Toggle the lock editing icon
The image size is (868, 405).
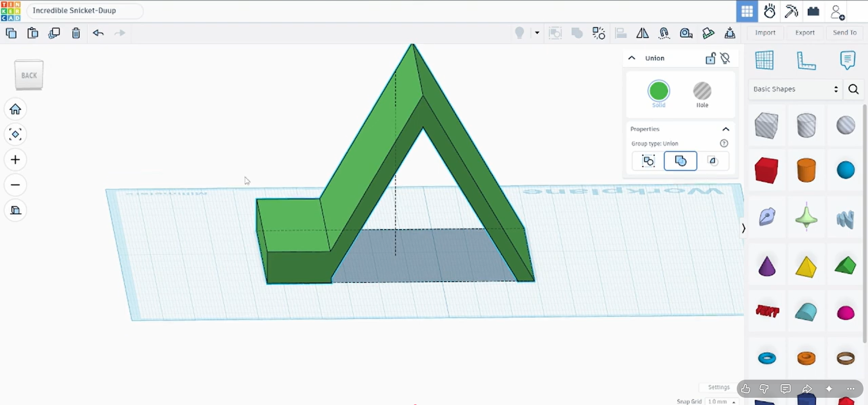711,58
